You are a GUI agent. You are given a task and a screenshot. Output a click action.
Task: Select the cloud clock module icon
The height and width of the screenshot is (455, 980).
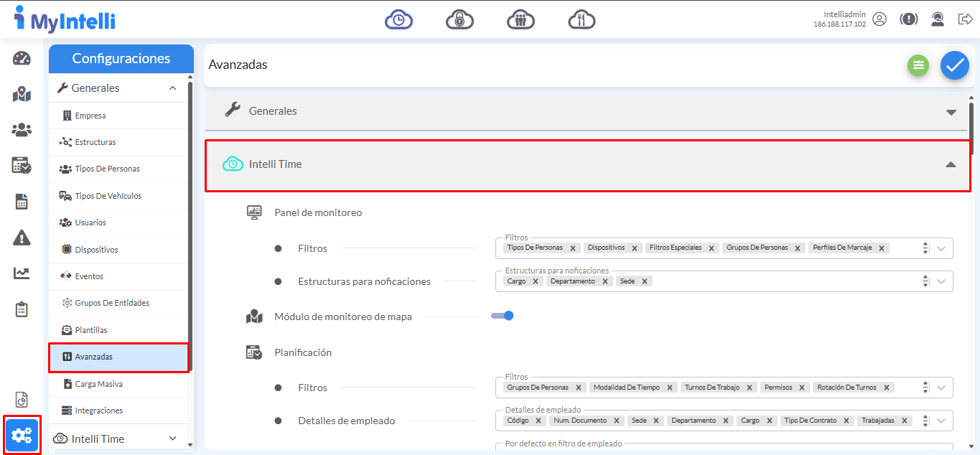(x=398, y=19)
